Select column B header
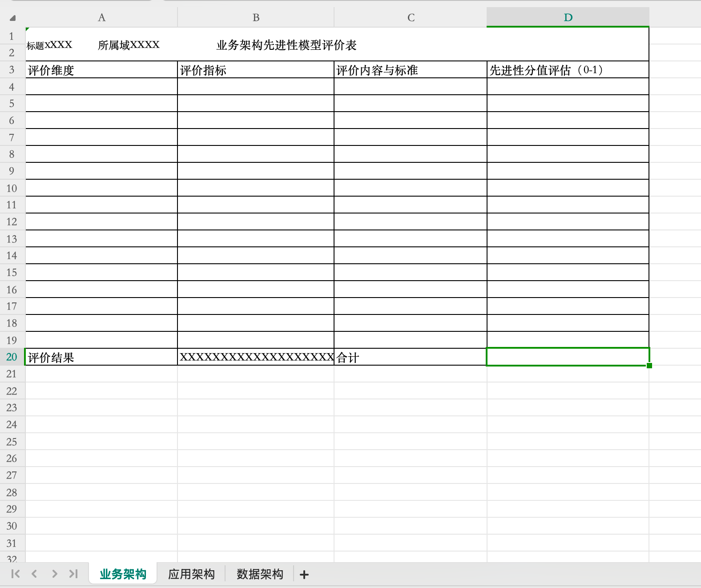This screenshot has height=588, width=701. (x=256, y=18)
